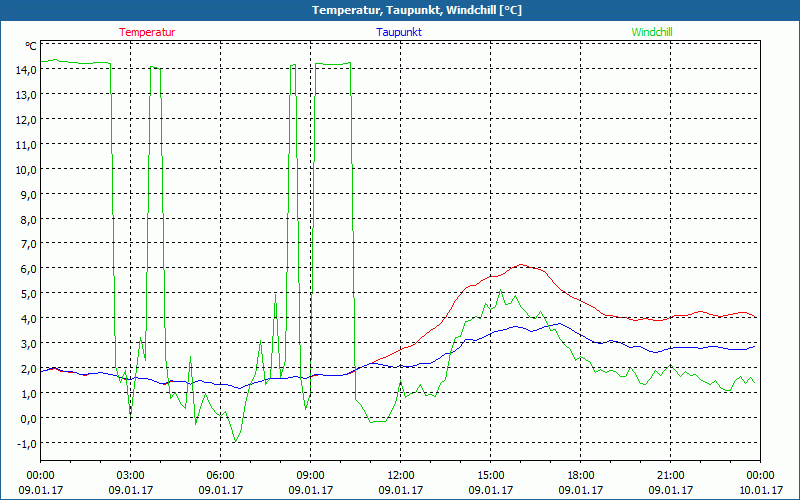The width and height of the screenshot is (800, 500).
Task: Click the 5,0 y-axis value
Action: tap(29, 294)
